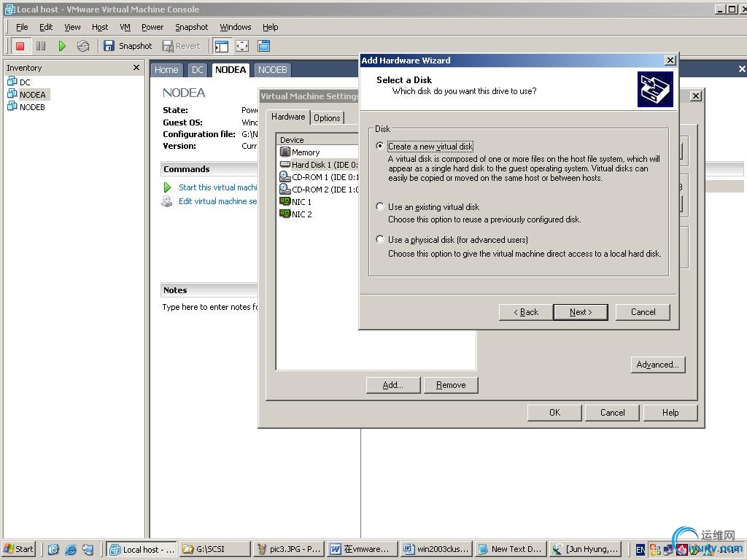Click the Remove button in settings
Viewport: 747px width, 560px height.
click(451, 385)
